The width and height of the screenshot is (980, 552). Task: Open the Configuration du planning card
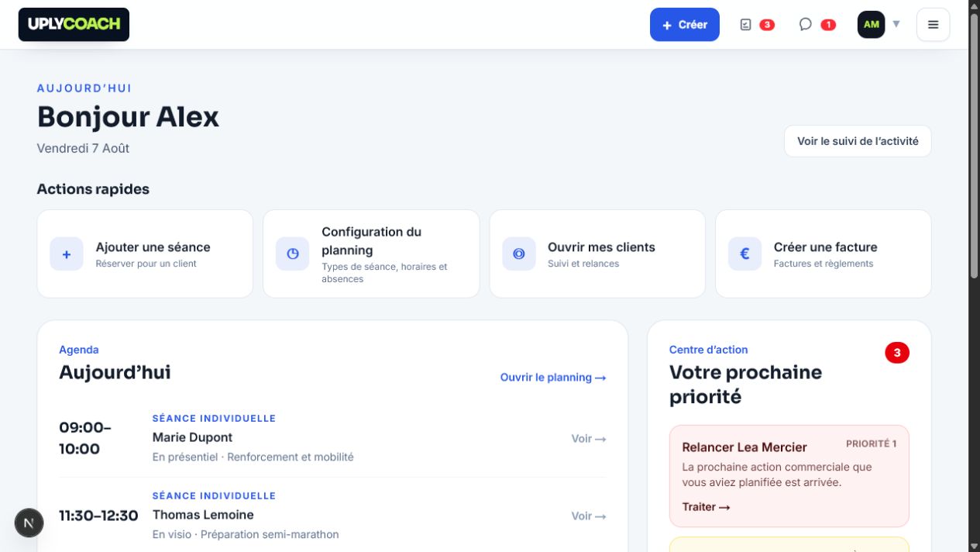click(x=371, y=254)
